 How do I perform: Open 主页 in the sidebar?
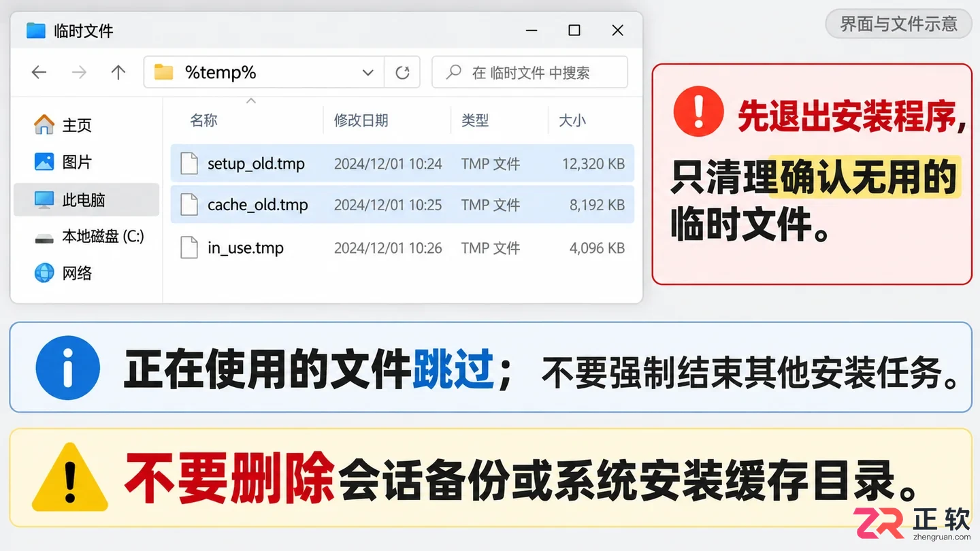86,125
